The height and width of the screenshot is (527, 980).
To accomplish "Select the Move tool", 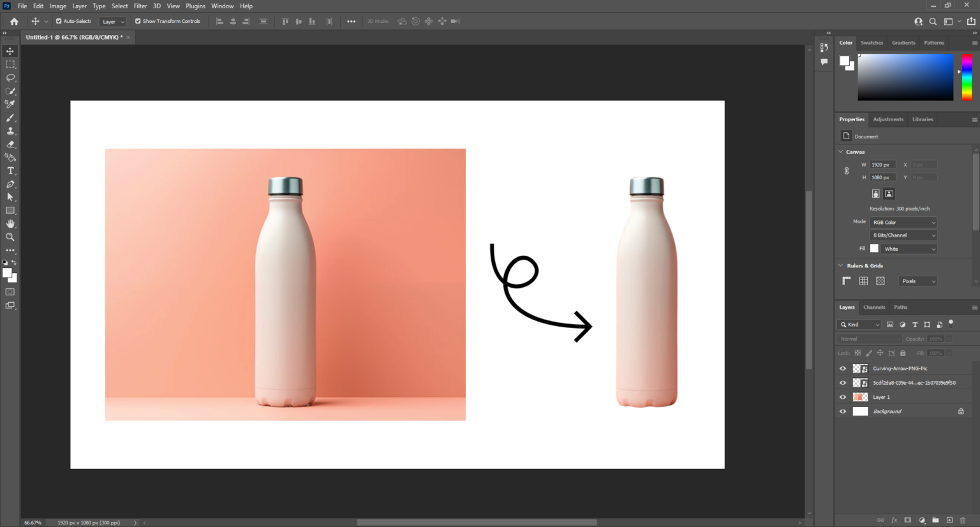I will (x=10, y=50).
